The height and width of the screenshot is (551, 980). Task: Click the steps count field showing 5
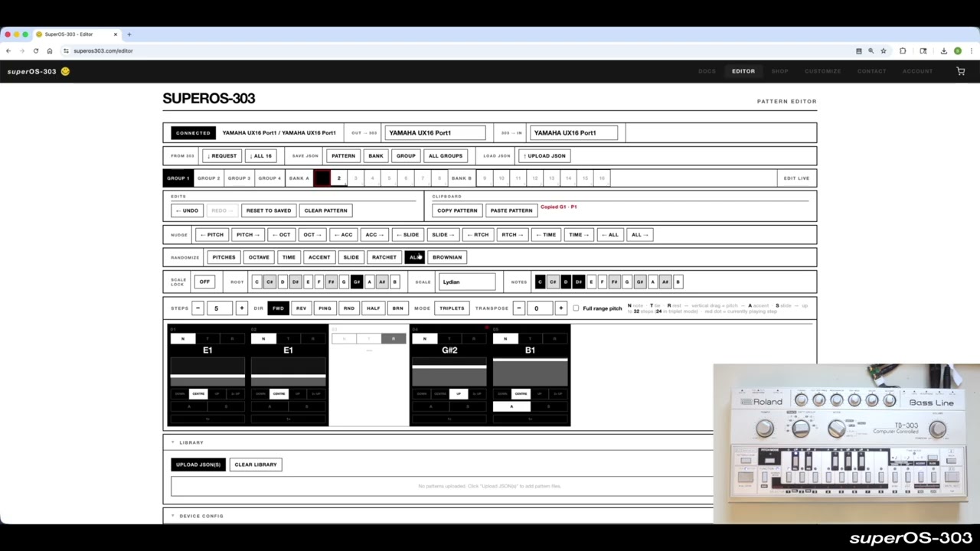point(219,308)
